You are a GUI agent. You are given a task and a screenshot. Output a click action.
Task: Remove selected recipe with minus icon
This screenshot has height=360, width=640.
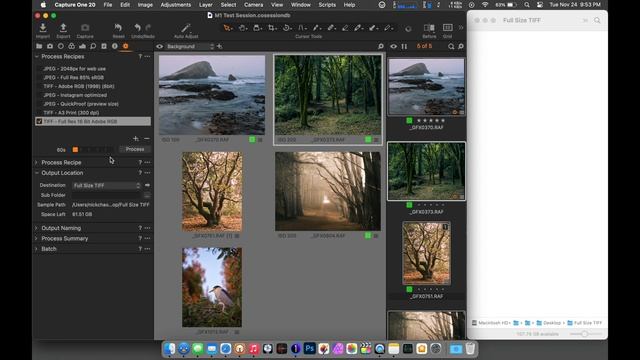click(147, 139)
